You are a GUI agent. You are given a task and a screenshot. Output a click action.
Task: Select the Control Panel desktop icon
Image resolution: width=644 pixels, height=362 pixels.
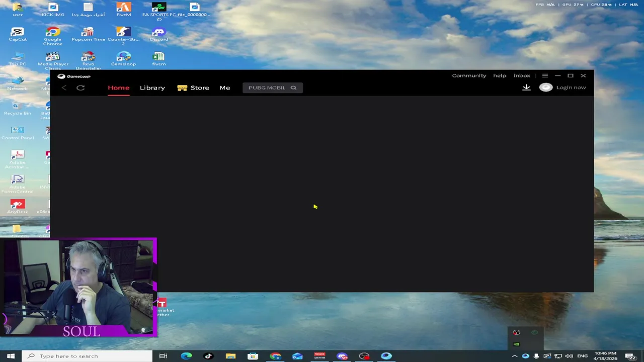coord(18,133)
